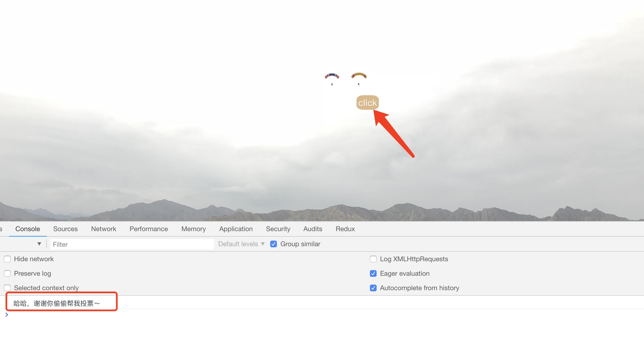Go to the Performance tab
This screenshot has height=352, width=644.
coord(149,229)
